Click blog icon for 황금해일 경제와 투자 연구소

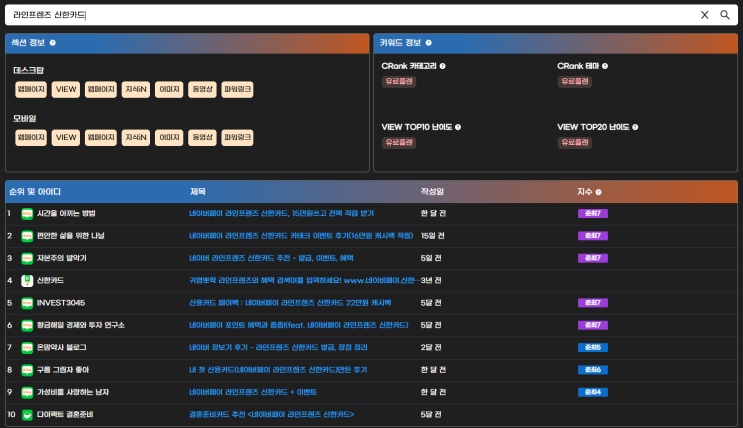click(x=27, y=325)
